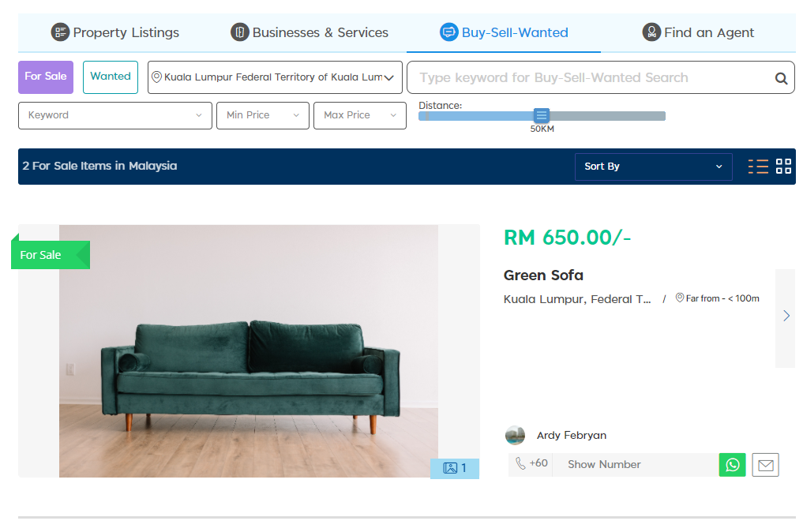Click the next arrow on listing card
The height and width of the screenshot is (532, 803).
pyautogui.click(x=786, y=317)
